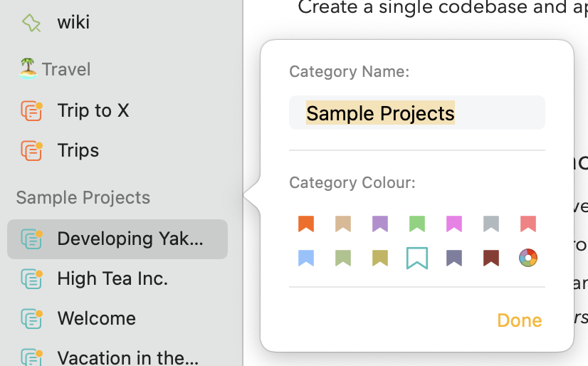Click the Trip to X document icon
Image resolution: width=588 pixels, height=366 pixels.
31,110
